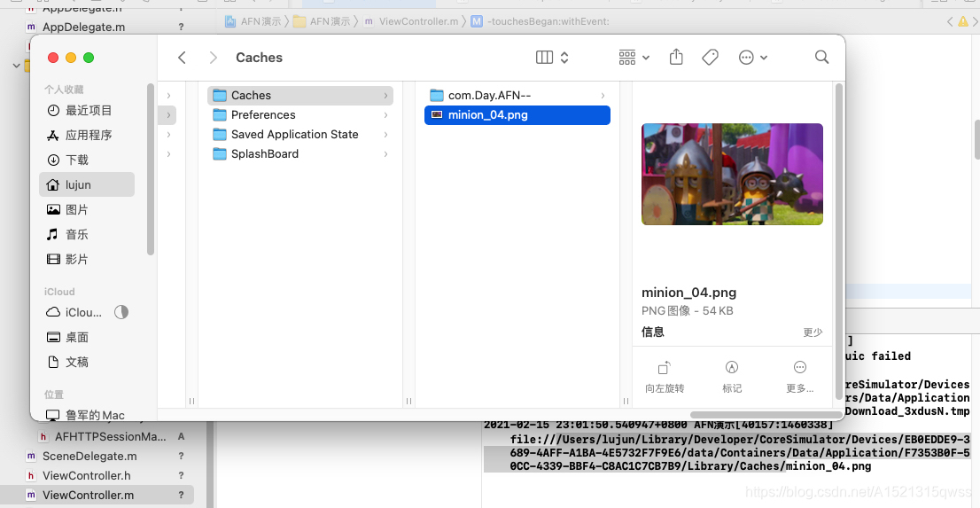Click the iCloud storage status icon

point(121,312)
